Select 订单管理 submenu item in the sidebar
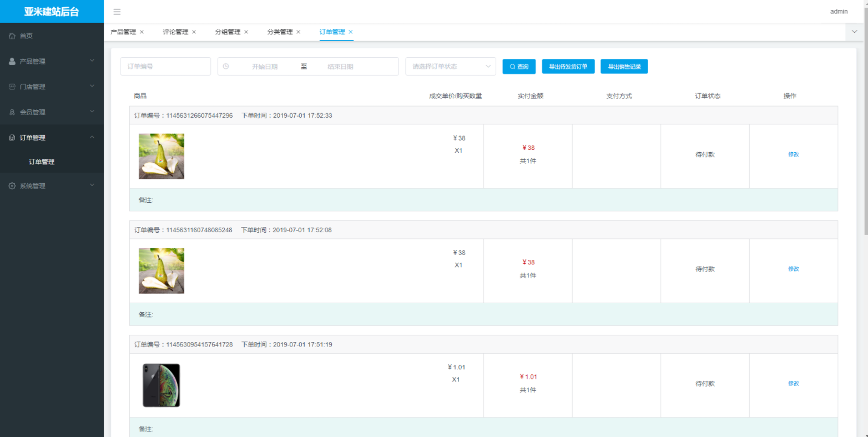Screen dimensions: 868x437 point(42,162)
